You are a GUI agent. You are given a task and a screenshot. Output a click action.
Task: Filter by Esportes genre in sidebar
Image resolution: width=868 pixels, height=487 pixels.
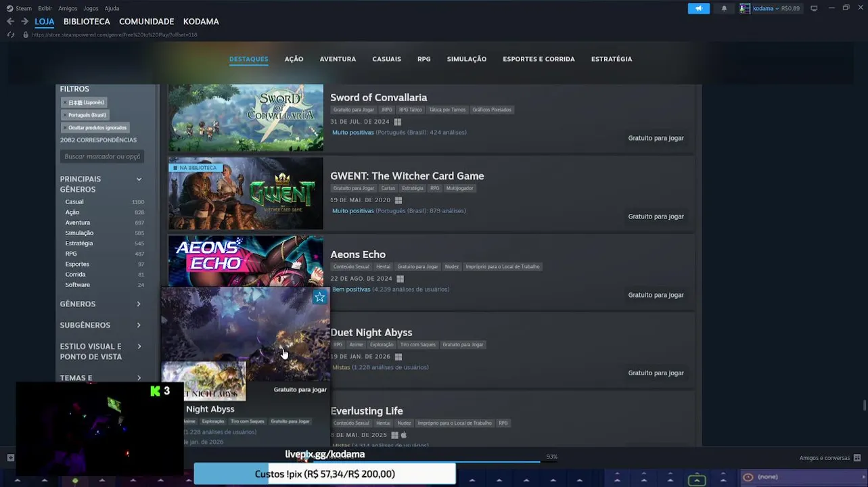click(77, 264)
